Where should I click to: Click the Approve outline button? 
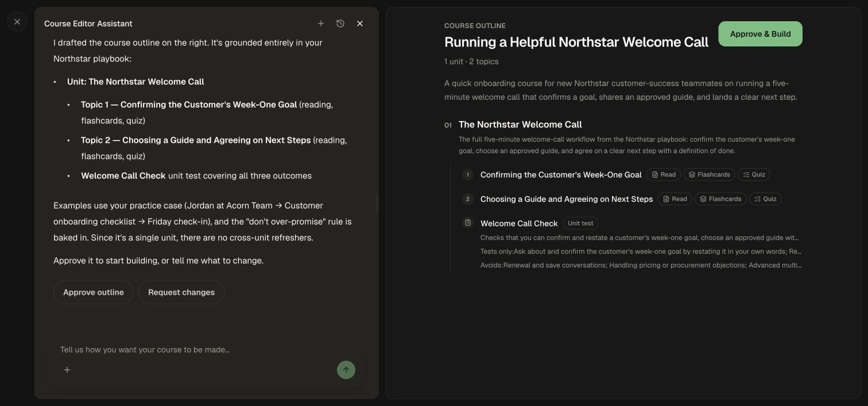[94, 292]
